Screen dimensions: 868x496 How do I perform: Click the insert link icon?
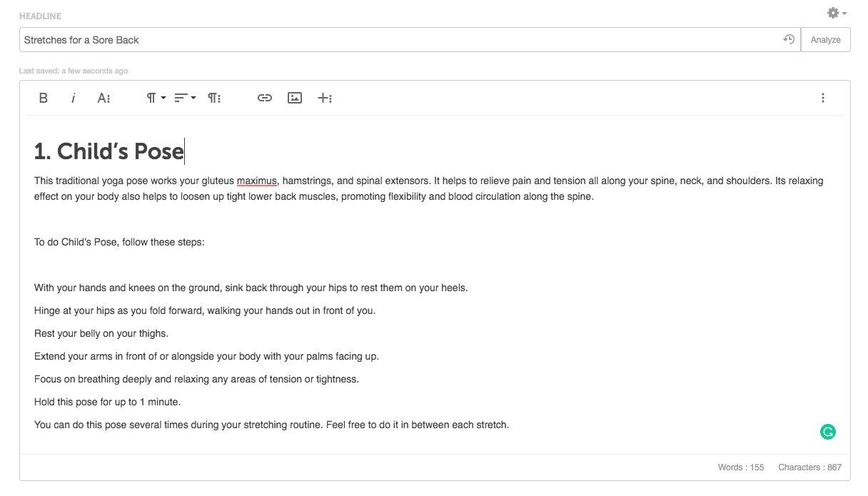[x=265, y=98]
